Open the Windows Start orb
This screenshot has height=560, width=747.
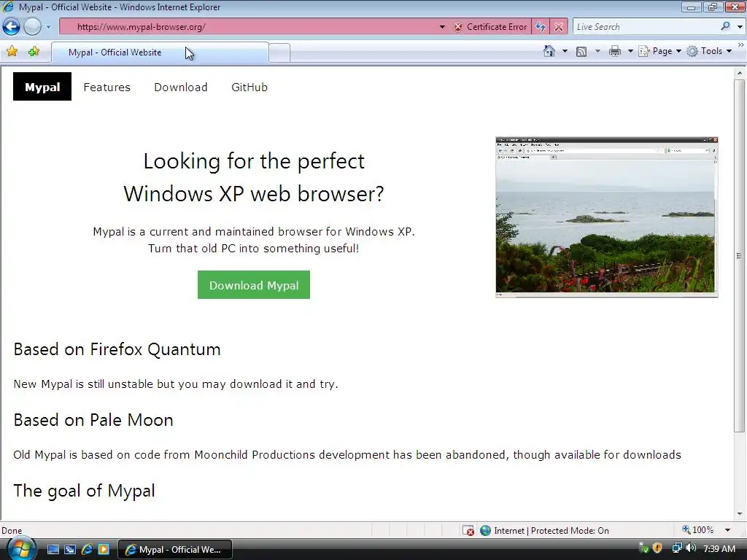pyautogui.click(x=20, y=548)
